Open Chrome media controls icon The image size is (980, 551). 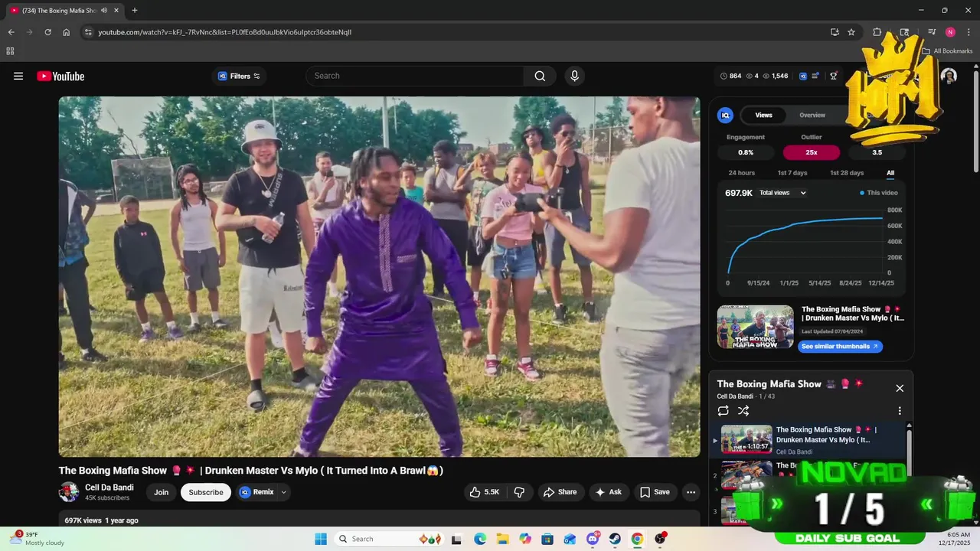(x=932, y=32)
